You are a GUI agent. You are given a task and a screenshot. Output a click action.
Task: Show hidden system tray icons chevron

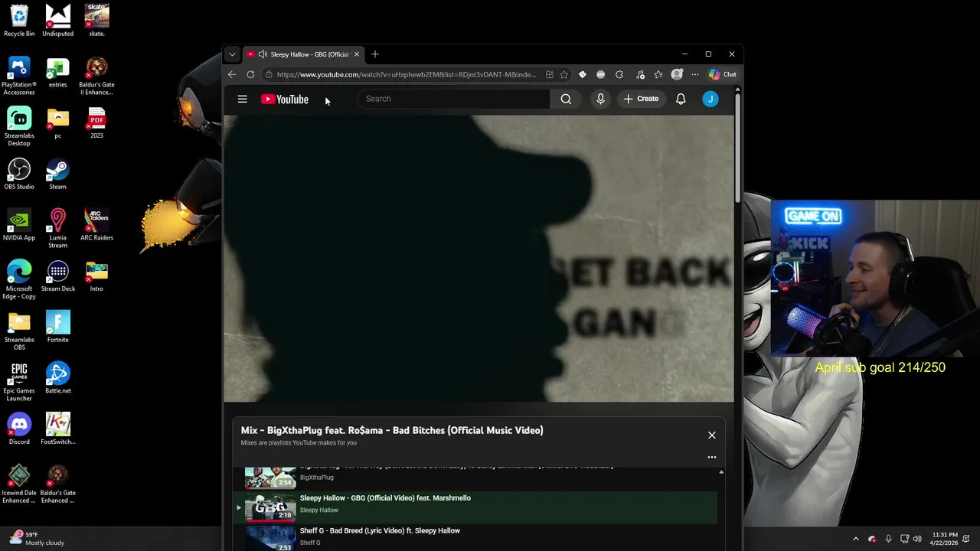[x=856, y=539]
